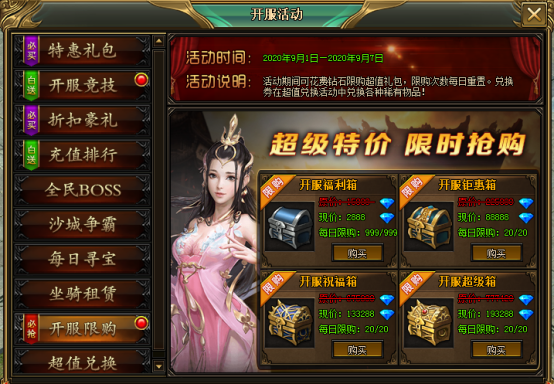Open the 每日寻宝 tab
Image resolution: width=554 pixels, height=384 pixels.
(x=82, y=259)
